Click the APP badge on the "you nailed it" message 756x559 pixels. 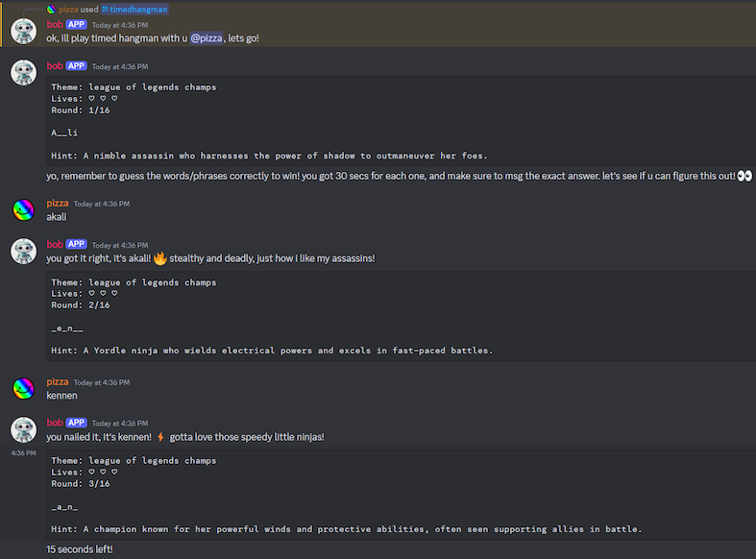tap(76, 423)
